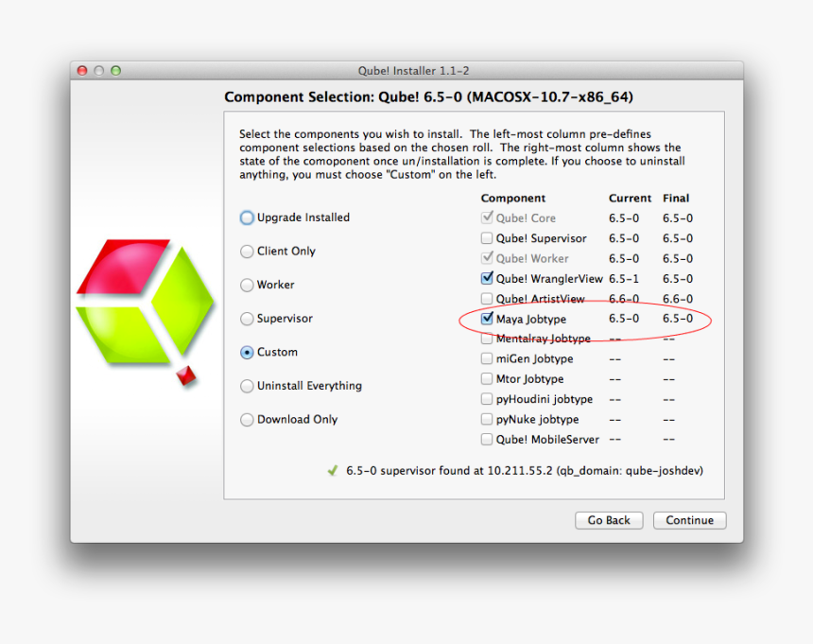813x644 pixels.
Task: Enable the pyNuke jobtype checkbox
Action: pyautogui.click(x=486, y=419)
